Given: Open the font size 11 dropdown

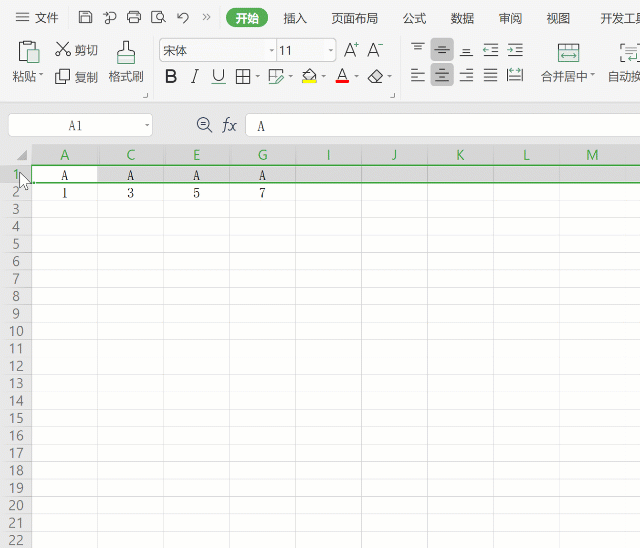Looking at the screenshot, I should coord(331,51).
